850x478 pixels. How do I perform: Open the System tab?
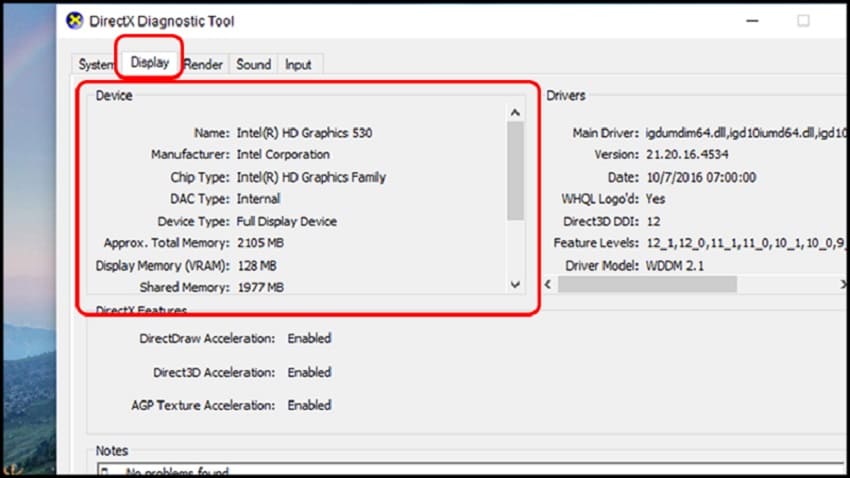[x=95, y=64]
